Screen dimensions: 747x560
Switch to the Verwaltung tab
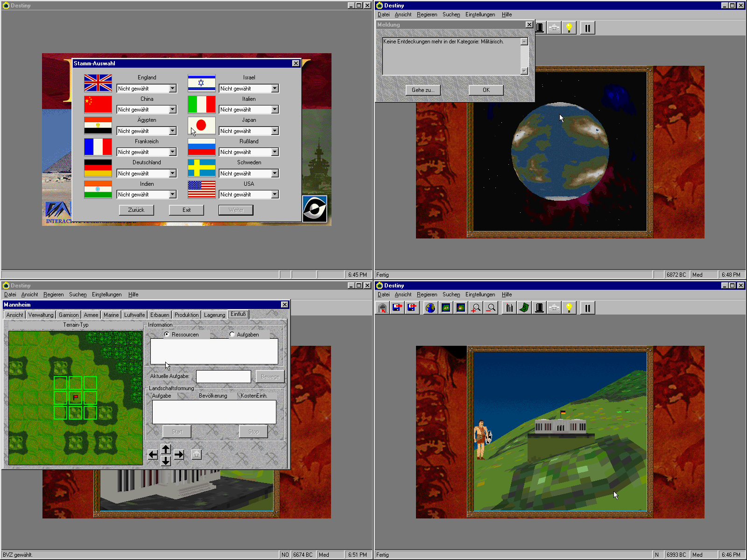[x=41, y=315]
